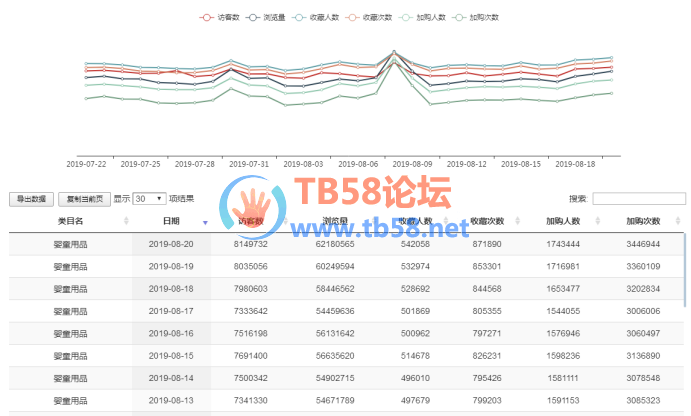Screen dimensions: 691x416
Task: Select the 2019-08-13 date cell
Action: click(171, 401)
